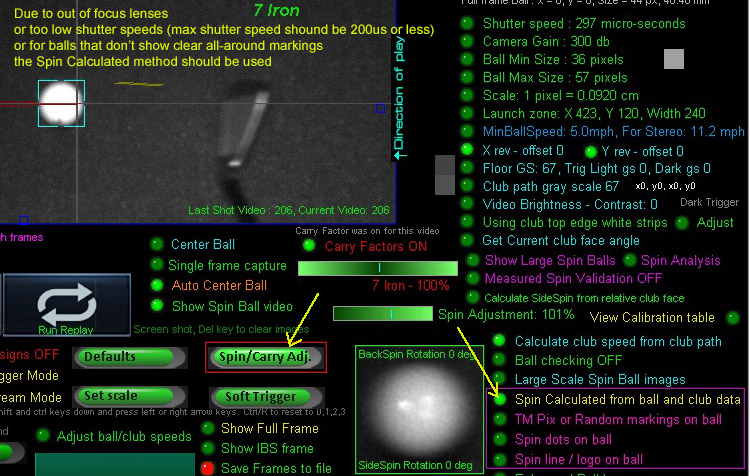Click the Get Current club face angle LED

tap(467, 241)
